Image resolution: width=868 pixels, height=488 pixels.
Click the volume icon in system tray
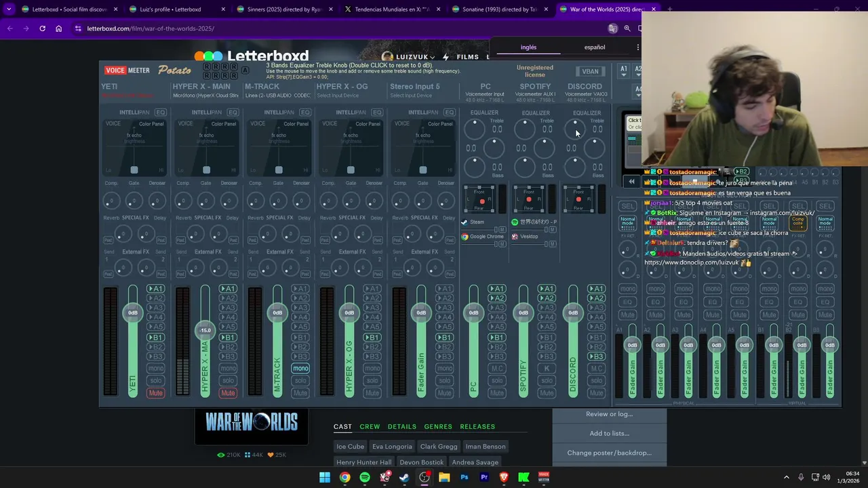click(x=826, y=477)
